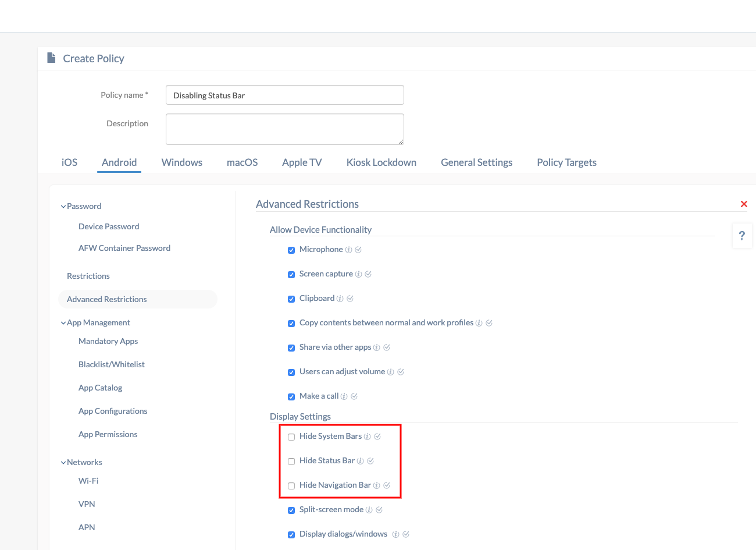The height and width of the screenshot is (550, 756).
Task: Open the Policy Targets tab
Action: 566,162
